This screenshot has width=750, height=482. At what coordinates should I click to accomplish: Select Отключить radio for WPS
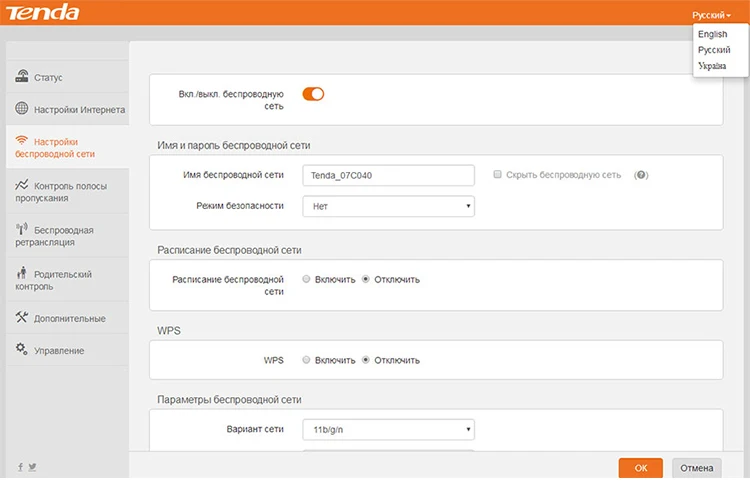tap(366, 360)
